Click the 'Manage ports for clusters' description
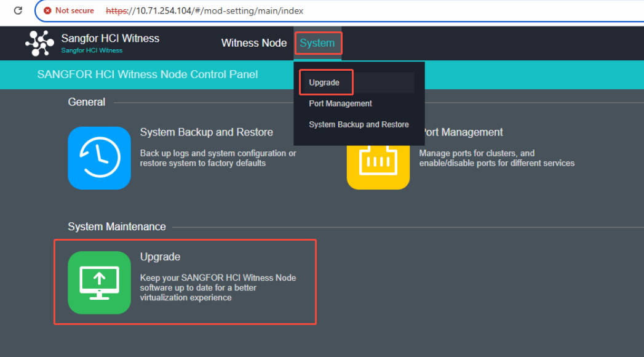Viewport: 644px width, 357px height. click(496, 158)
